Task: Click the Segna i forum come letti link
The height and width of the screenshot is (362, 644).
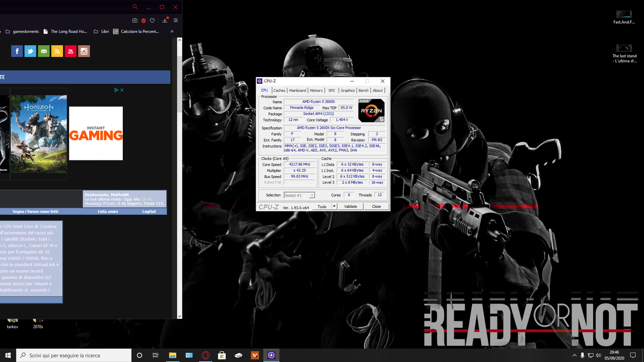Action: pos(35,212)
